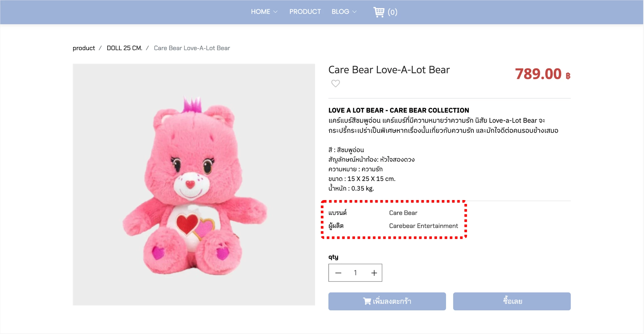Click the ซื้อเลย buy now button
Viewport: 644px width, 334px height.
coord(512,301)
